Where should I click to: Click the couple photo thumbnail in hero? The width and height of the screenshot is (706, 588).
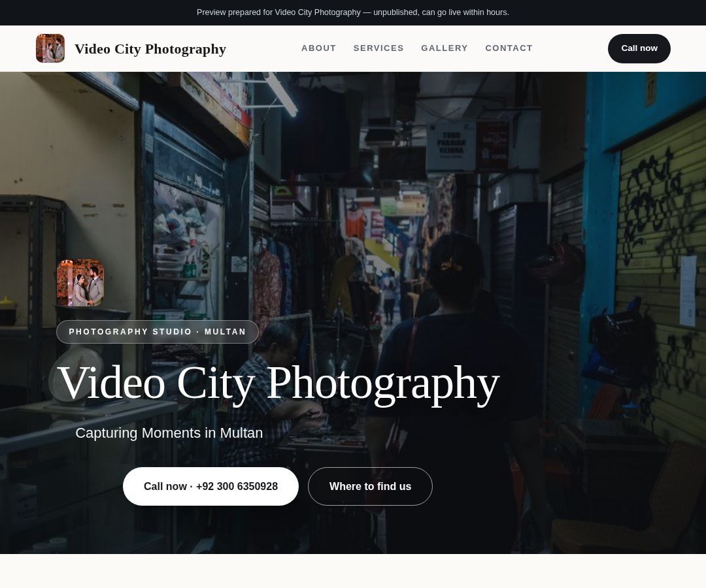[80, 283]
